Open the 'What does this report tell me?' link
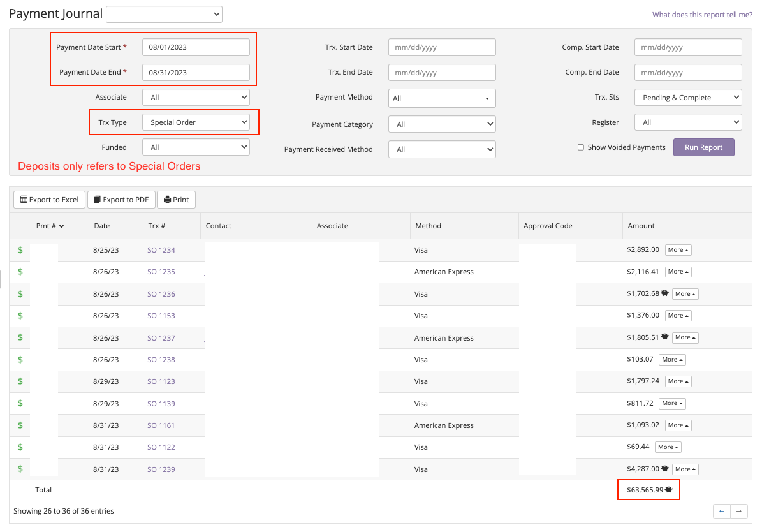Screen dimensions: 762x532 [x=701, y=14]
